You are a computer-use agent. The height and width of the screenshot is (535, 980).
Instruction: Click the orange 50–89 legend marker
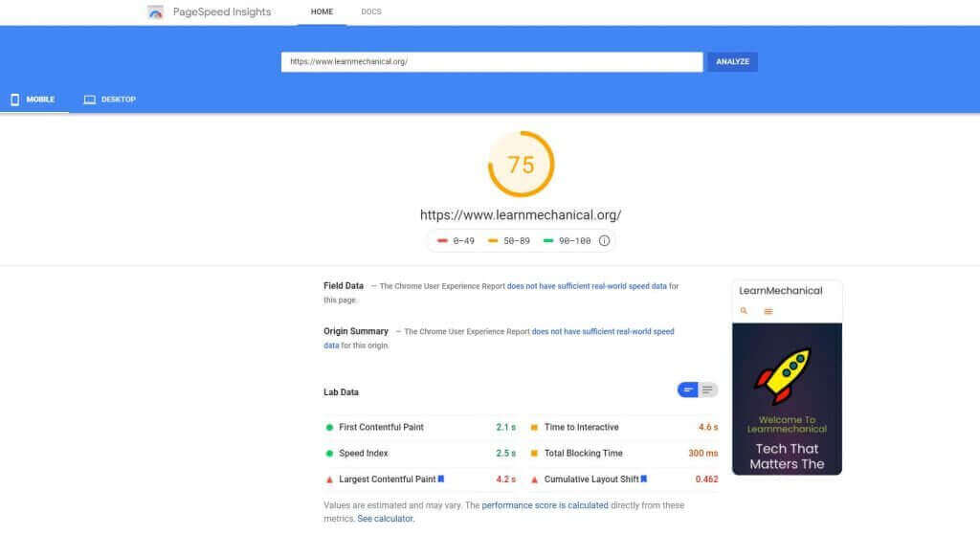[x=493, y=240]
